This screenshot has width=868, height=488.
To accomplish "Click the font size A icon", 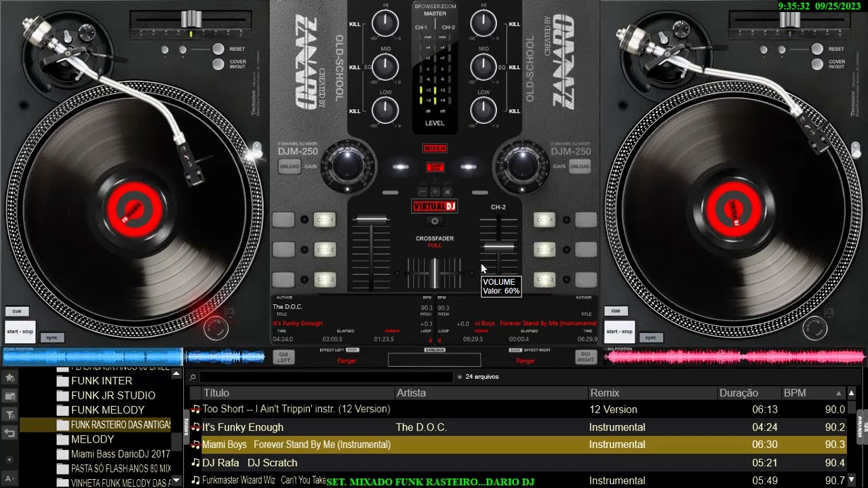I will (9, 479).
